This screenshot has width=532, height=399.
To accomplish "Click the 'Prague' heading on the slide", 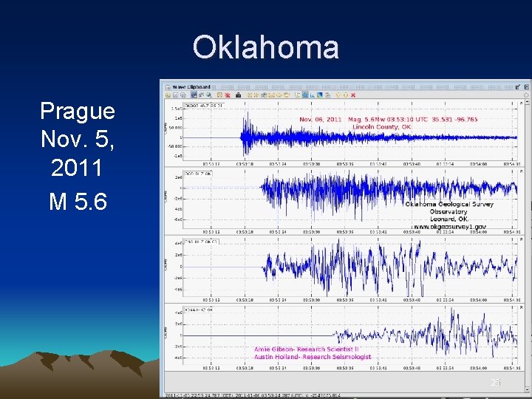I will [x=78, y=112].
